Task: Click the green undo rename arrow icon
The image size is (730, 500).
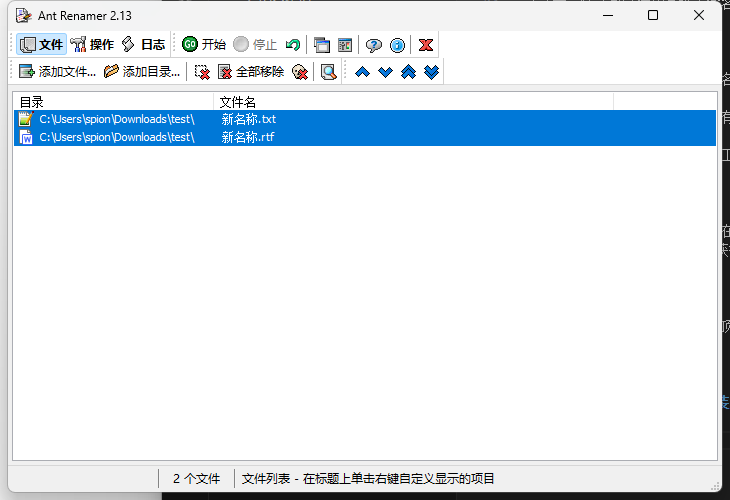Action: (x=293, y=45)
